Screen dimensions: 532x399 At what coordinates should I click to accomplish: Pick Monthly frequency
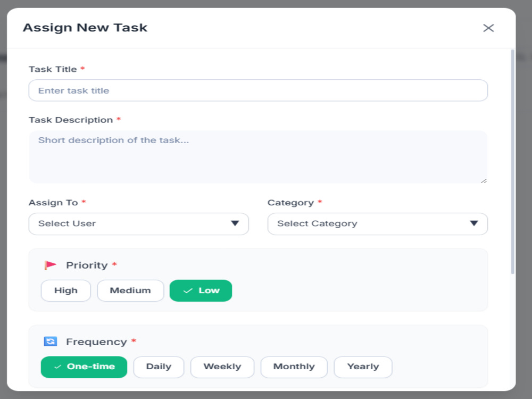(x=294, y=367)
